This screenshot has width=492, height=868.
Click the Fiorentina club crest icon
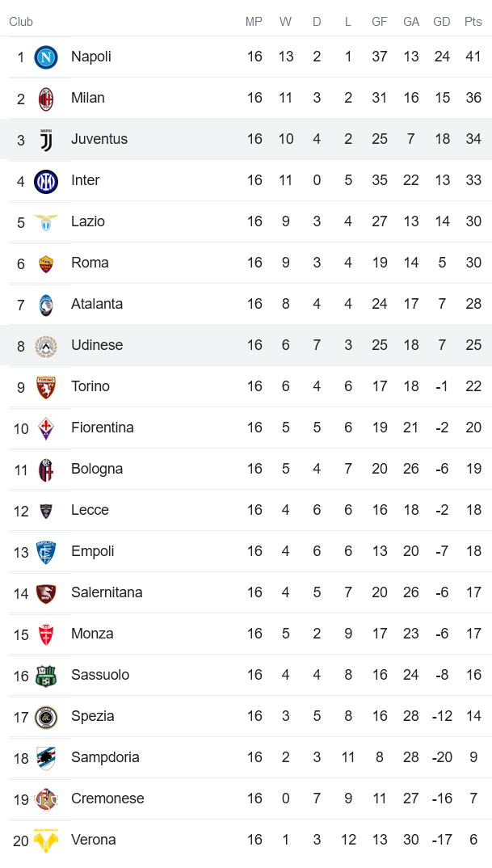click(46, 428)
